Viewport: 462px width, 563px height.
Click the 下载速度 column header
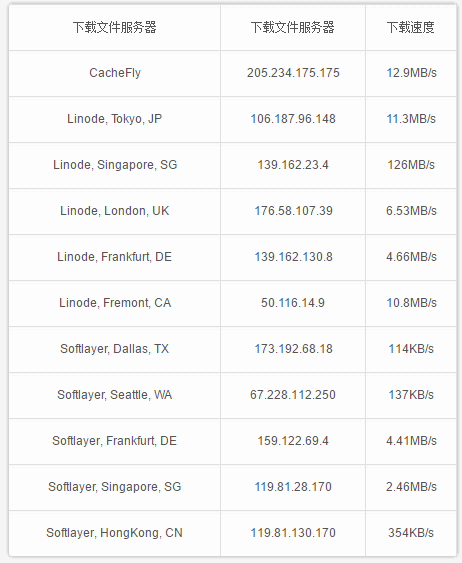(411, 27)
